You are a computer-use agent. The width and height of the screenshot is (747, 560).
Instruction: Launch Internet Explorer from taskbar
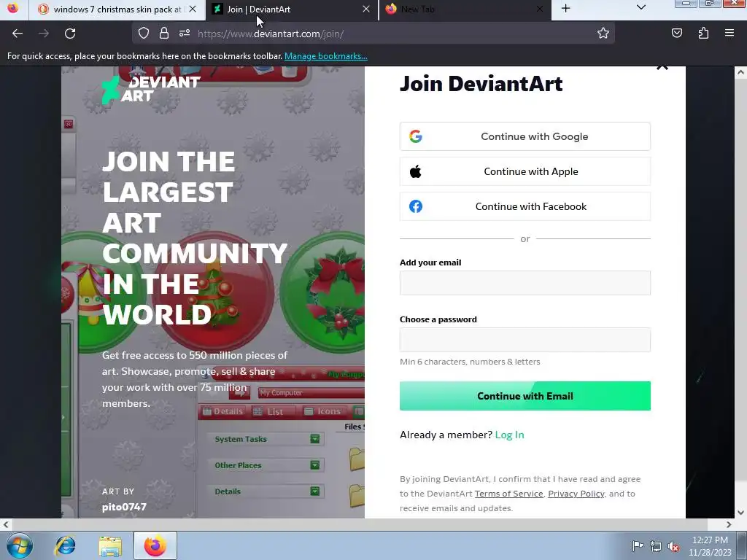(65, 545)
